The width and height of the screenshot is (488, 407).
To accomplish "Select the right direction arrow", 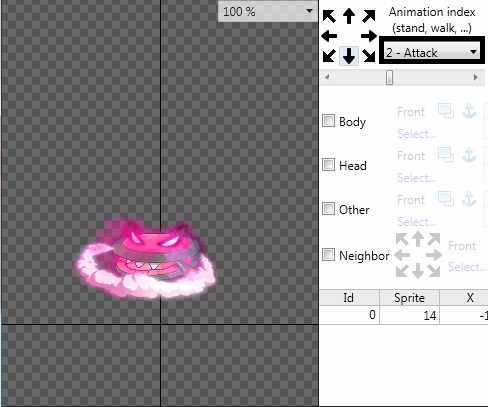I will pyautogui.click(x=369, y=36).
